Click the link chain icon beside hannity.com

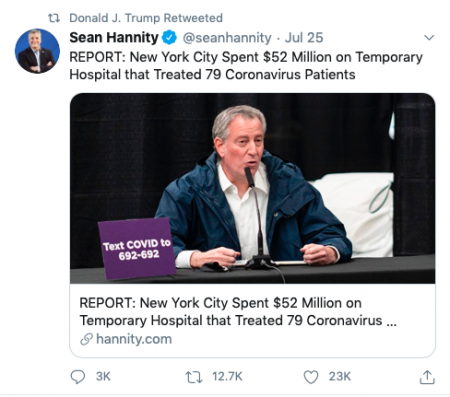tap(86, 339)
